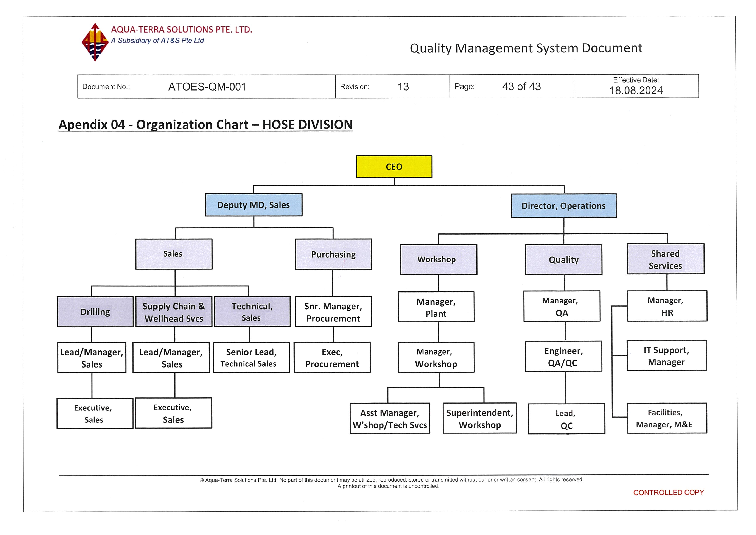Select the Technical, Sales box

point(252,312)
